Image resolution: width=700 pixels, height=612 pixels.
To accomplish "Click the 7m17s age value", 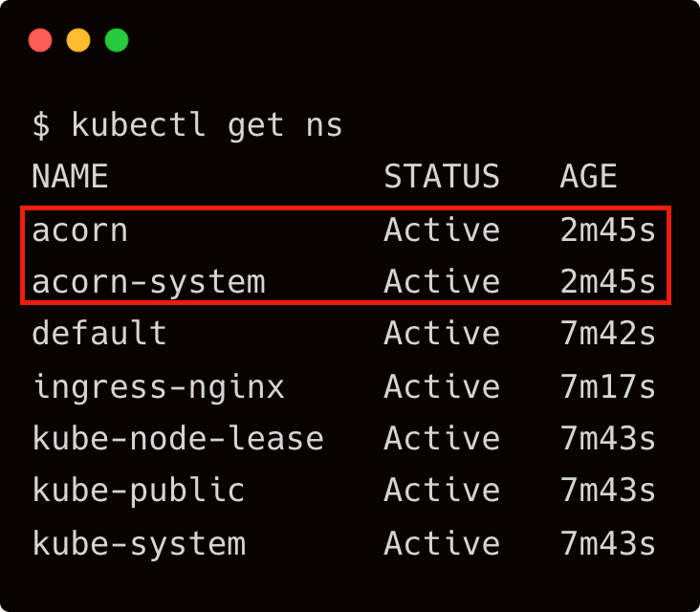I will 608,386.
